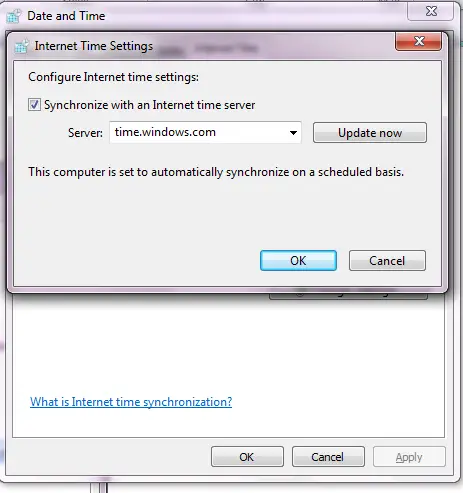Click the Internet Time Settings title bar icon
The width and height of the screenshot is (463, 493).
pyautogui.click(x=22, y=46)
